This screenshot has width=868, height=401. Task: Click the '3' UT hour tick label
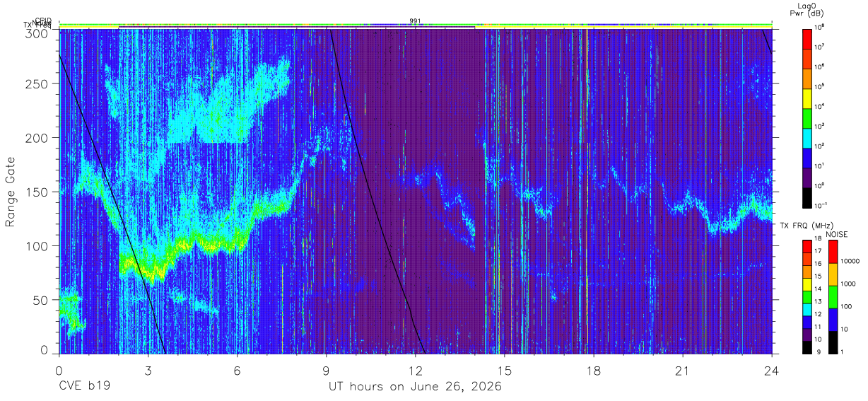pos(148,370)
